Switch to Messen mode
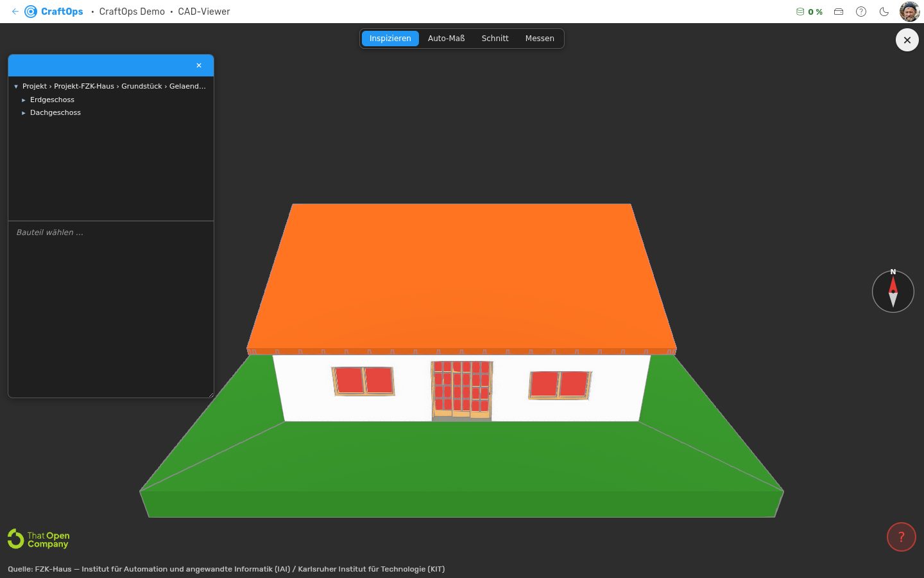 coord(540,39)
